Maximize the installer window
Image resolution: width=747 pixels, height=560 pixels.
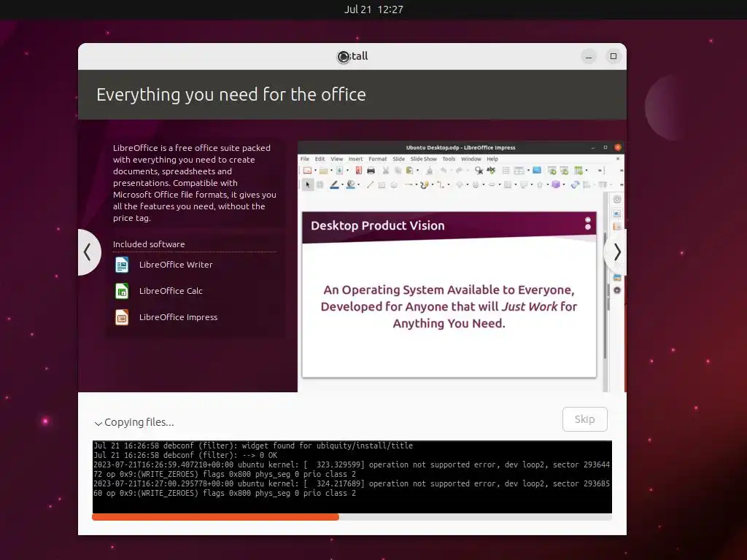click(614, 56)
